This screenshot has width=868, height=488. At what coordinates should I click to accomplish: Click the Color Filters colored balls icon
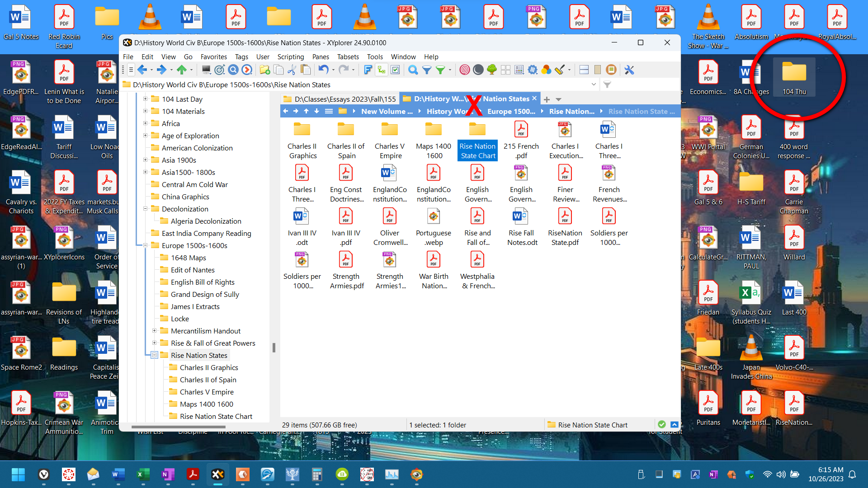546,70
